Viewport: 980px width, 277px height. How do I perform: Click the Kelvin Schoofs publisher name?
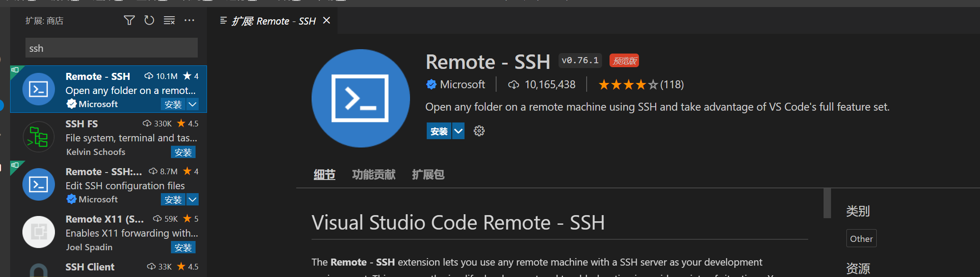[x=96, y=152]
